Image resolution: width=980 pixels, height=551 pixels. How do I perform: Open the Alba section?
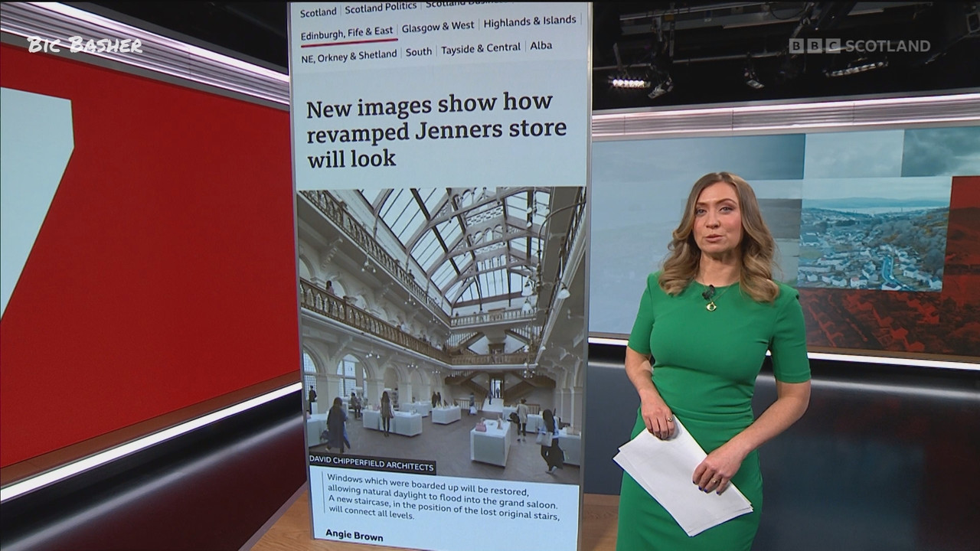tap(541, 46)
